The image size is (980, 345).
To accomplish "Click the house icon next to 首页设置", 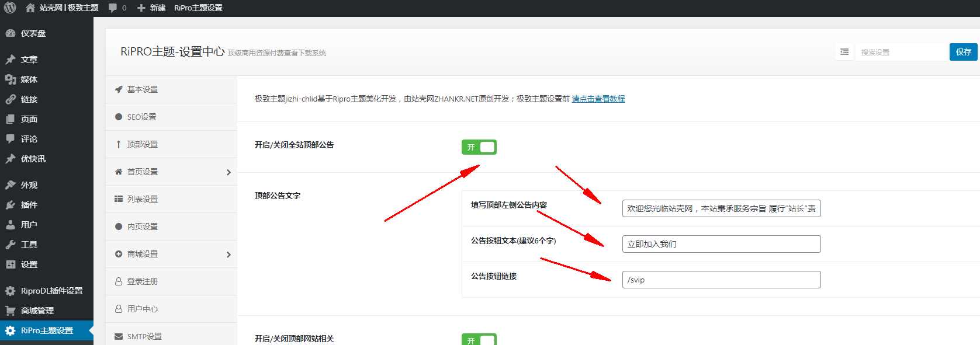I will pyautogui.click(x=119, y=172).
